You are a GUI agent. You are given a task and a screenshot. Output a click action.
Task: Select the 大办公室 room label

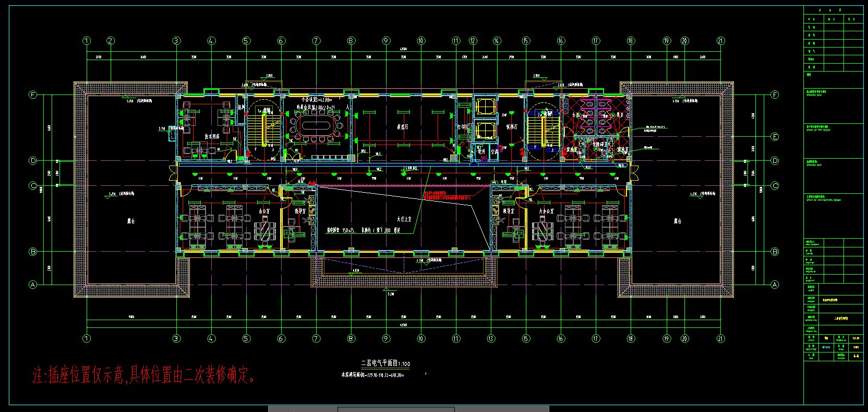[x=546, y=211]
